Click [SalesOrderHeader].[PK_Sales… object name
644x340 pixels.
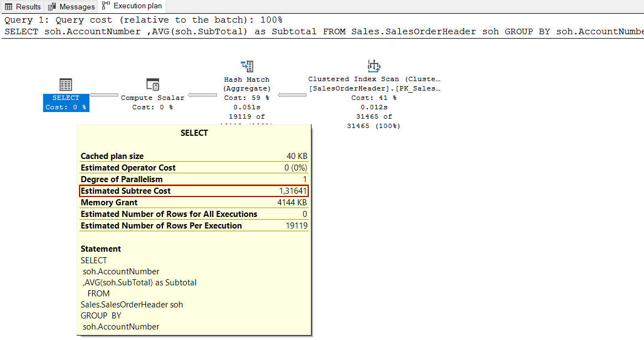point(374,88)
